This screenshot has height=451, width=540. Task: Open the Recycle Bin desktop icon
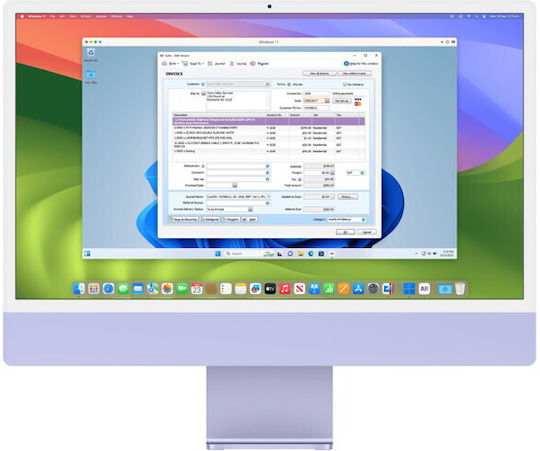tap(91, 54)
